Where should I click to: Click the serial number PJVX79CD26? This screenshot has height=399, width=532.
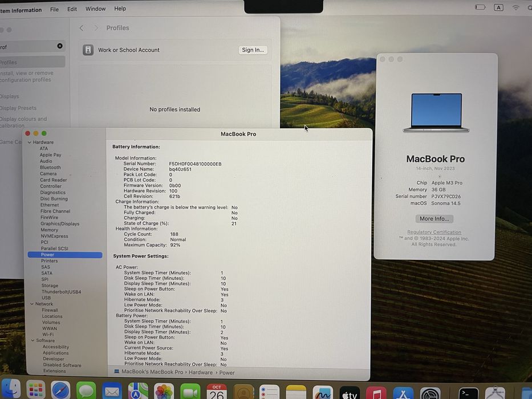click(446, 197)
